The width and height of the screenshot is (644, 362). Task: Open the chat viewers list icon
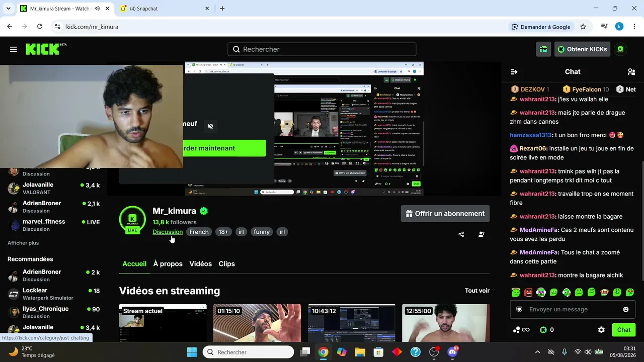click(631, 72)
